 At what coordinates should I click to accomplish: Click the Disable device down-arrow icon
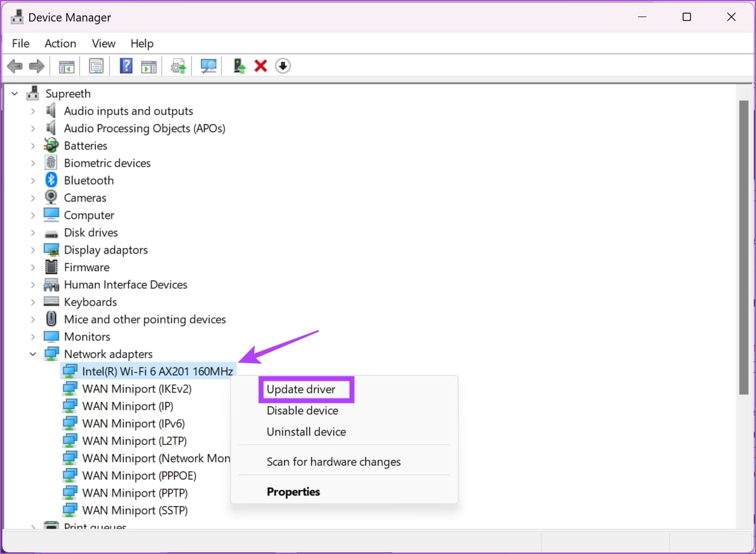(283, 66)
